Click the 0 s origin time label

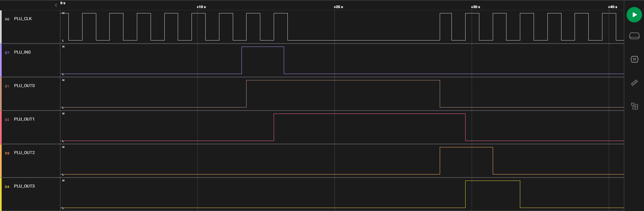63,3
